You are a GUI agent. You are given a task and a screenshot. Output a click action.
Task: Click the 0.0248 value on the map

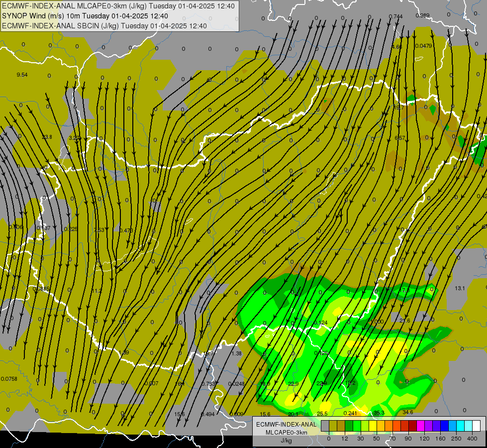click(x=236, y=384)
